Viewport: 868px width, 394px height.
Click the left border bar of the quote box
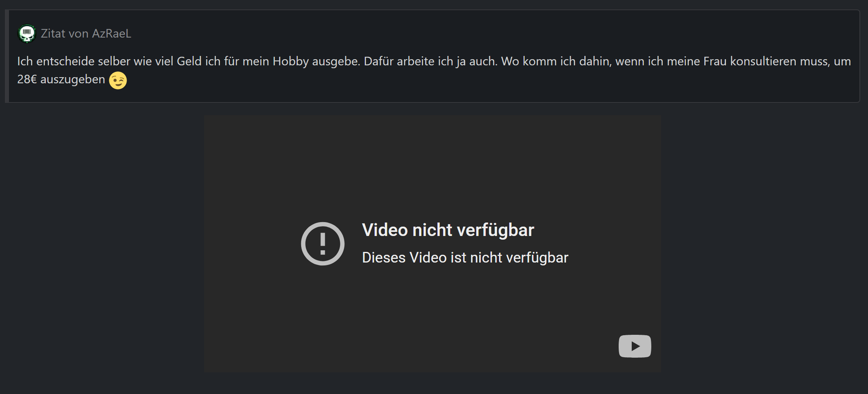[x=7, y=56]
